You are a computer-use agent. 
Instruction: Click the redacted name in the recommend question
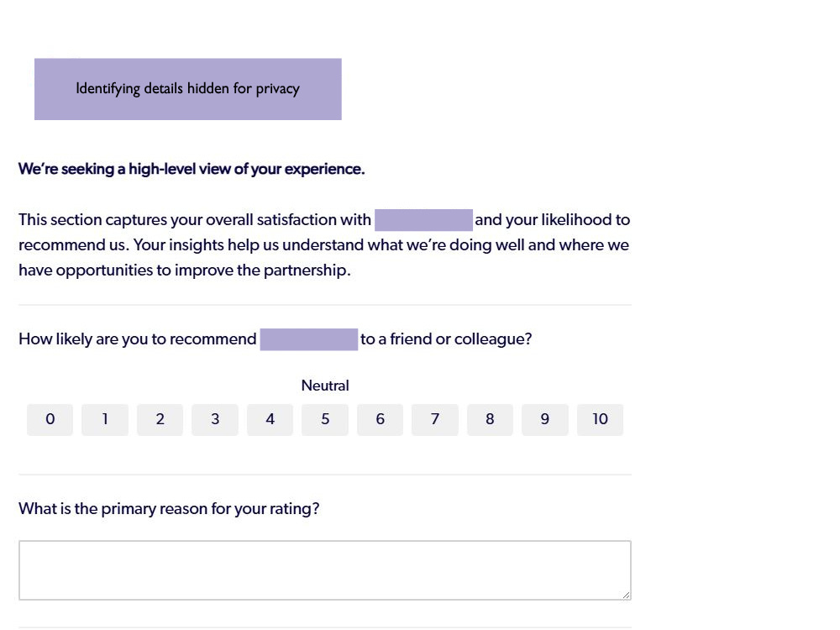tap(309, 339)
